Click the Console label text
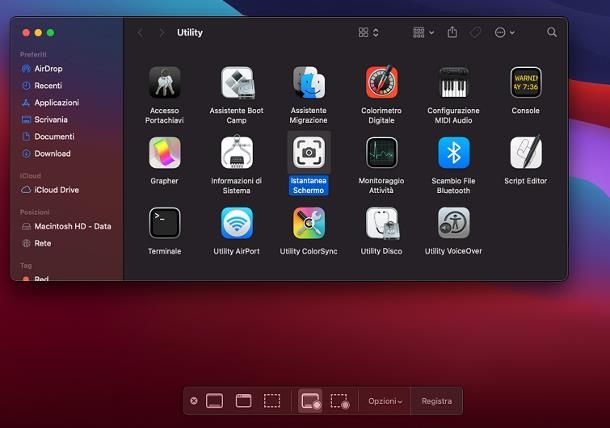Image resolution: width=610 pixels, height=428 pixels. [526, 111]
